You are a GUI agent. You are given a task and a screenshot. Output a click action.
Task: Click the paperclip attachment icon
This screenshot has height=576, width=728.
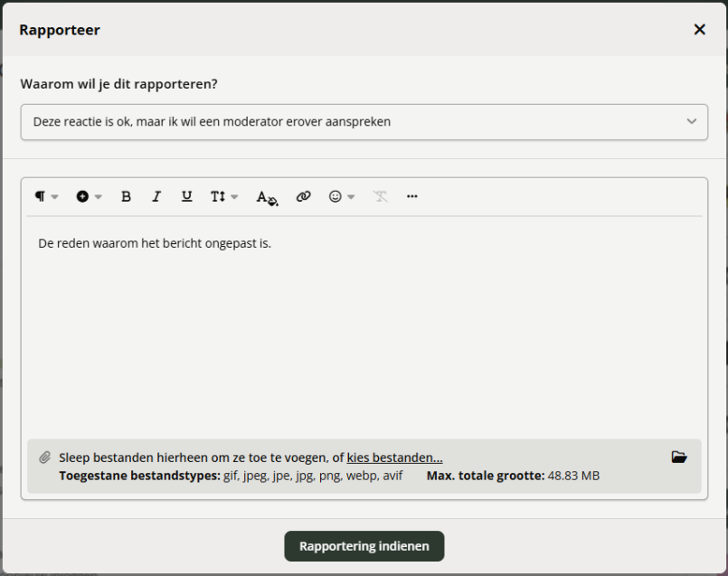point(44,458)
